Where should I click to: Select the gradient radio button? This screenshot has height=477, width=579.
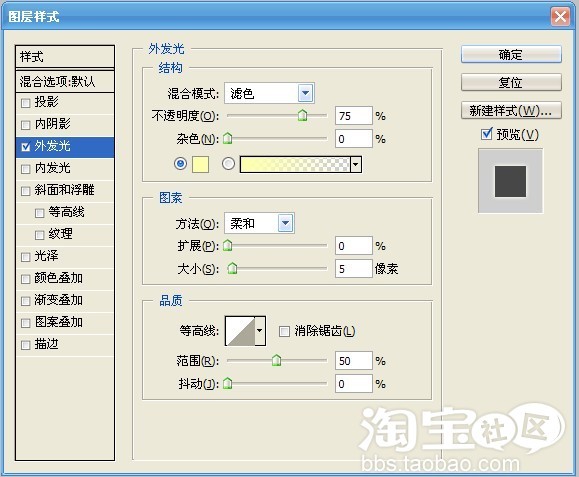tap(229, 164)
